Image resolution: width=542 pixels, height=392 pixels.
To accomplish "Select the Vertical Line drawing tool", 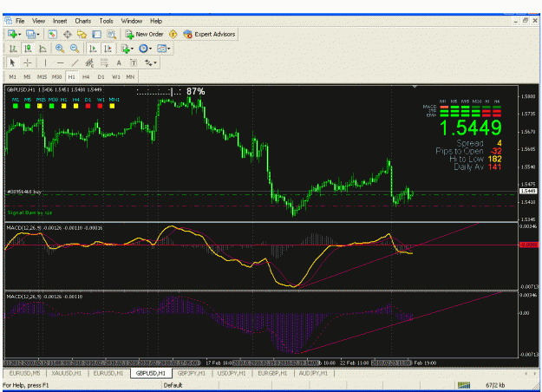I will tap(45, 63).
